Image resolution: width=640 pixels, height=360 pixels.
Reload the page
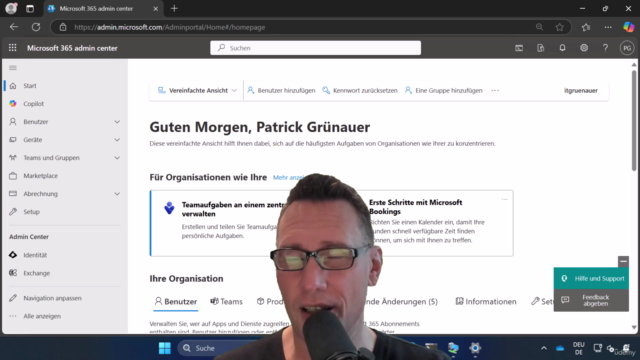[x=36, y=27]
